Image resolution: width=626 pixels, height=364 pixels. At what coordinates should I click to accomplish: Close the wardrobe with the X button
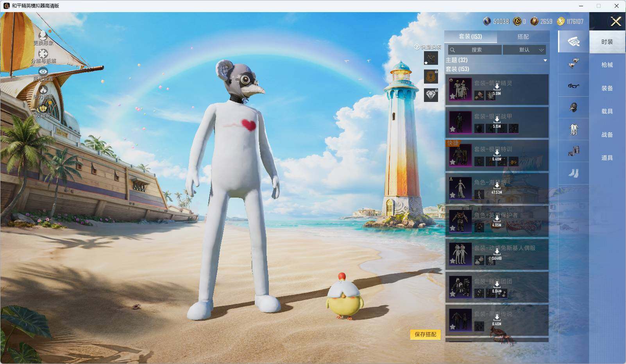click(616, 21)
